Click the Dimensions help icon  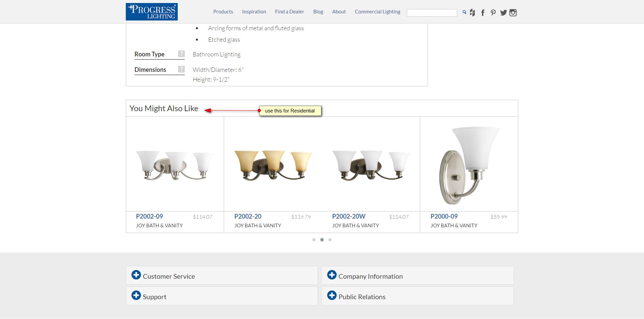[x=181, y=69]
